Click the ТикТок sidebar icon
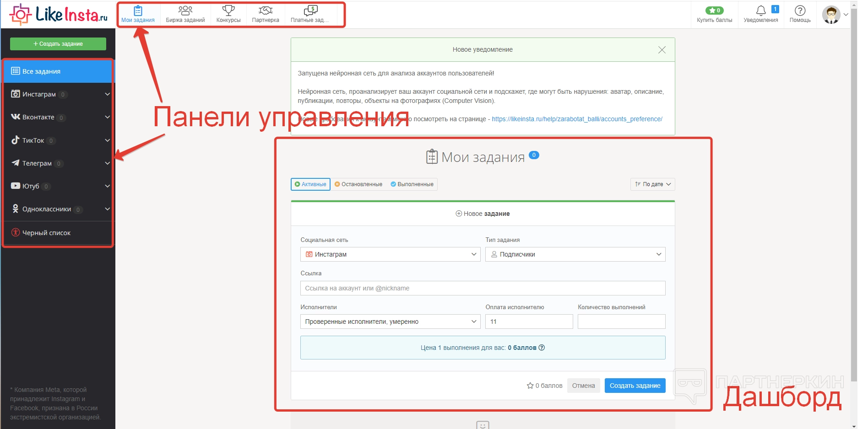Viewport: 868px width, 429px height. (x=16, y=140)
